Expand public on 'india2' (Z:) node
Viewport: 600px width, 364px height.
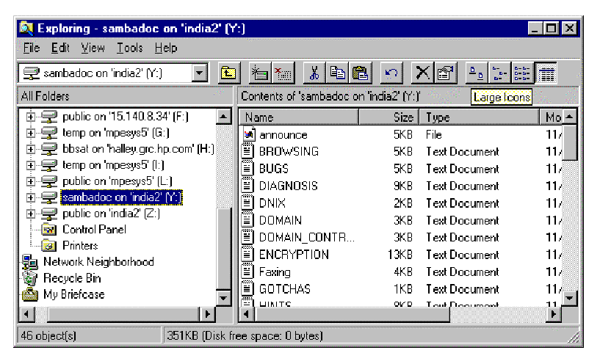[x=30, y=214]
